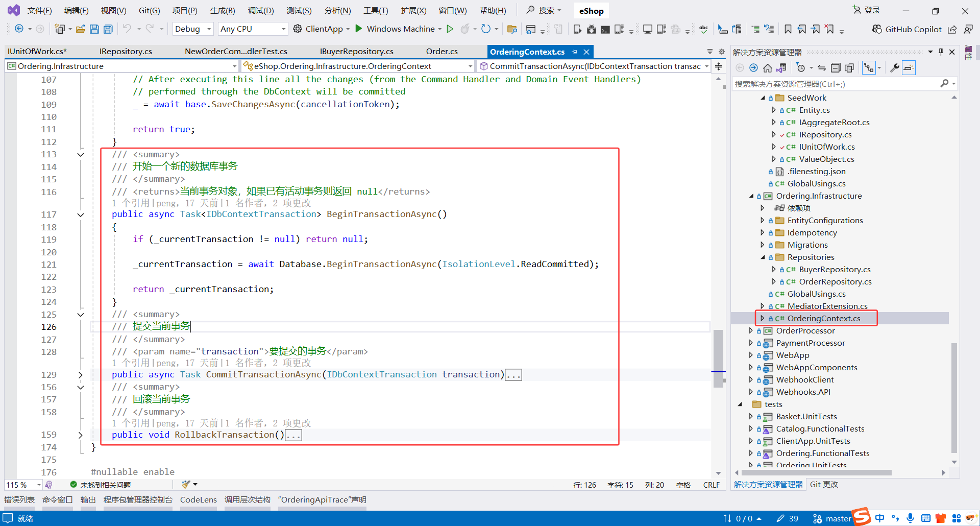Click Show All Files icon in Solution Explorer
The width and height of the screenshot is (980, 526).
click(849, 68)
